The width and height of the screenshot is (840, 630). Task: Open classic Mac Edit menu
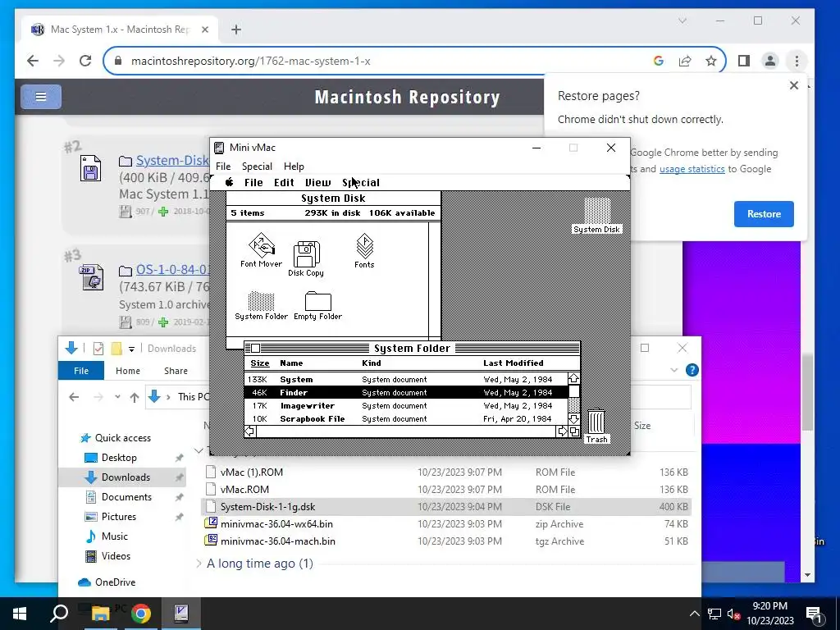(284, 183)
